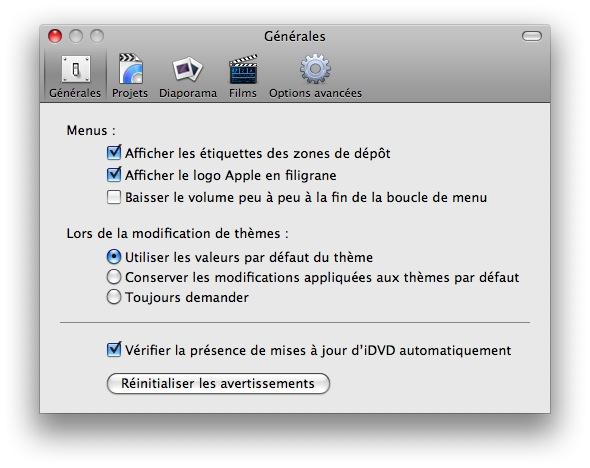Enable Baisser le volume peu à peu checkbox

[114, 197]
